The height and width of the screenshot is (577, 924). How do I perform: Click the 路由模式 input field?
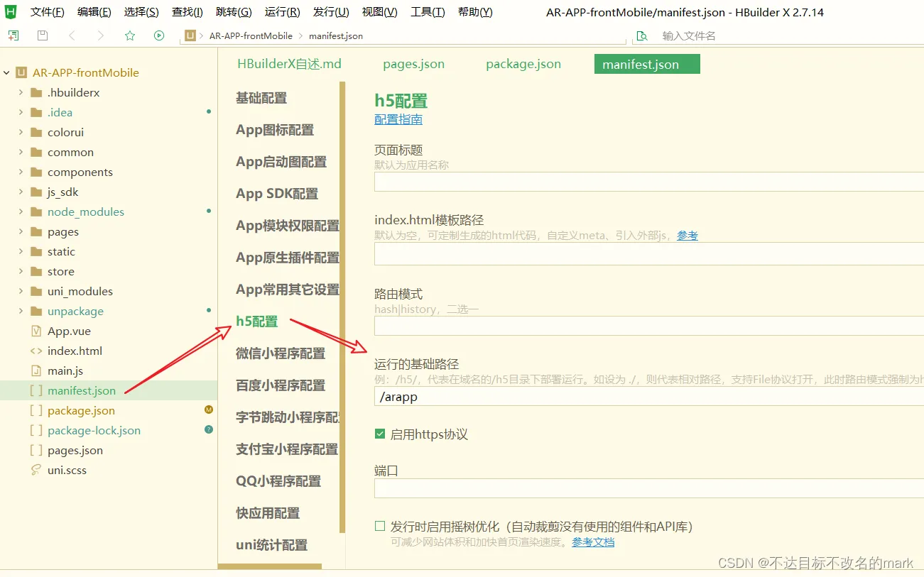[648, 326]
